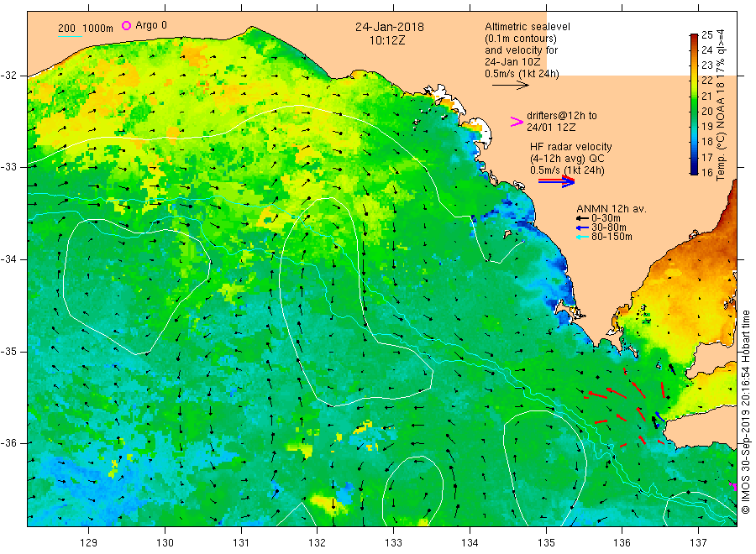Screen dimensions: 756x554
Task: Click the cyan 80-150m ANMN arrow symbol
Action: [582, 237]
